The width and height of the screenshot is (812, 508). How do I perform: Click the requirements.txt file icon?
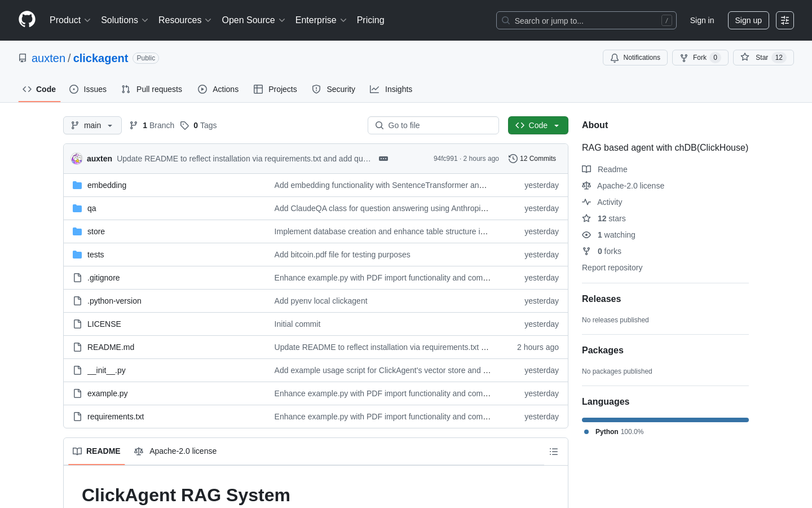pyautogui.click(x=77, y=417)
